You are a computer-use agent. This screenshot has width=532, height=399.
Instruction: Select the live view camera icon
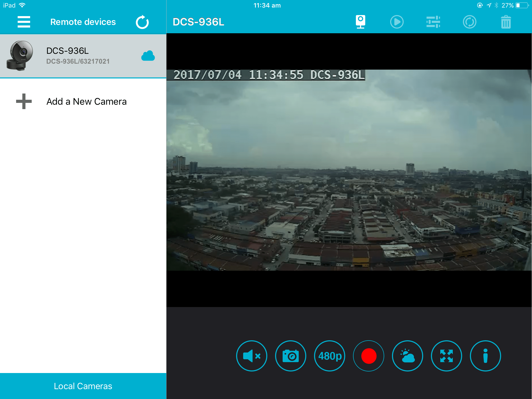(x=360, y=22)
